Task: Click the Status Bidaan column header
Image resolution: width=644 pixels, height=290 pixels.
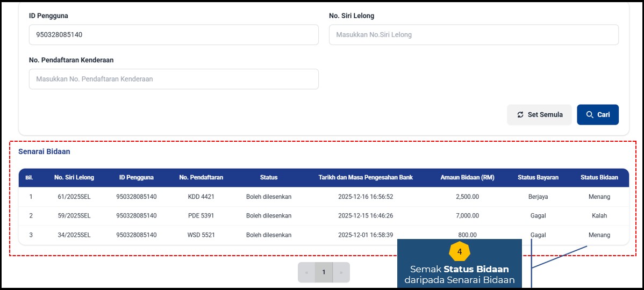Action: coord(599,177)
